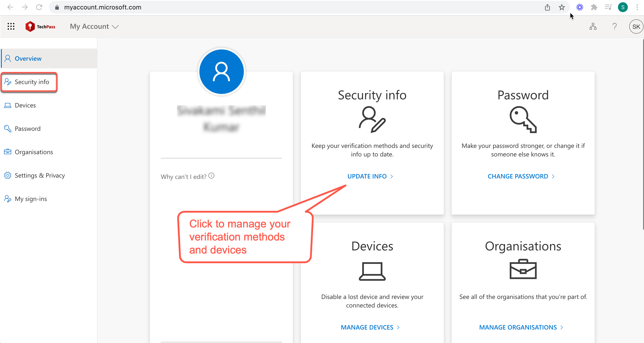Open My sign-ins sidebar icon
Image resolution: width=644 pixels, height=343 pixels.
point(7,198)
